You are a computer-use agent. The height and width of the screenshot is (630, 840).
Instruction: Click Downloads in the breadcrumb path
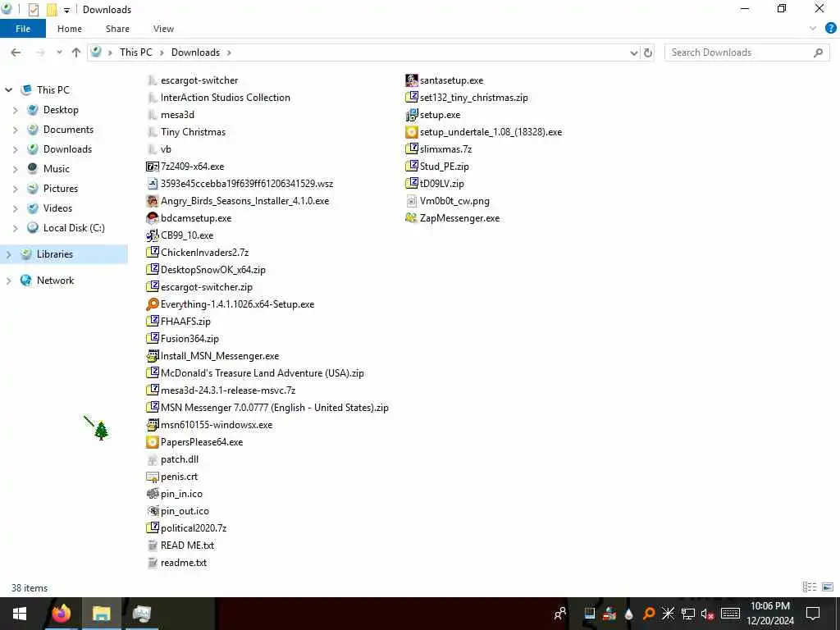pos(195,52)
